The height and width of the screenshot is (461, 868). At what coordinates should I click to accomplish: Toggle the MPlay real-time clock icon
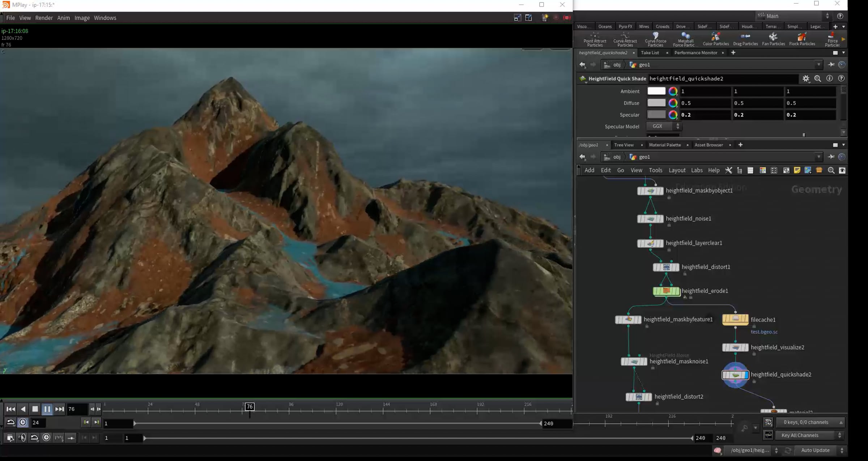(23, 422)
